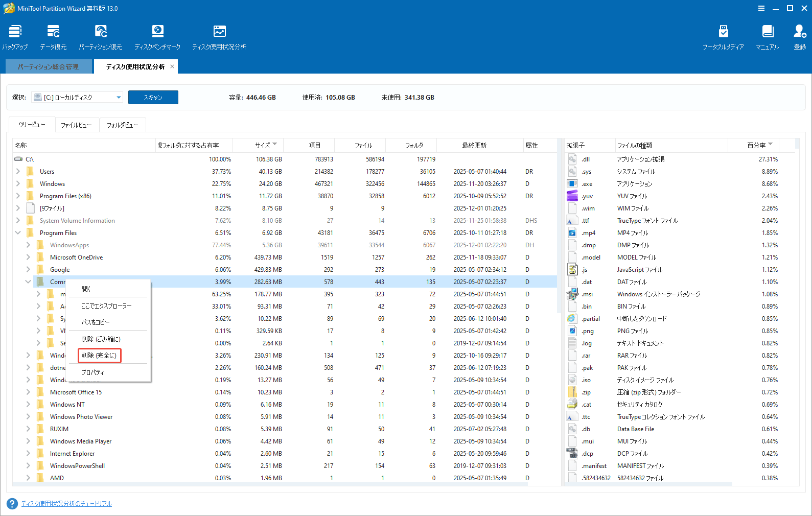The image size is (812, 516).
Task: Switch to ファイルビュー tab
Action: pos(77,125)
